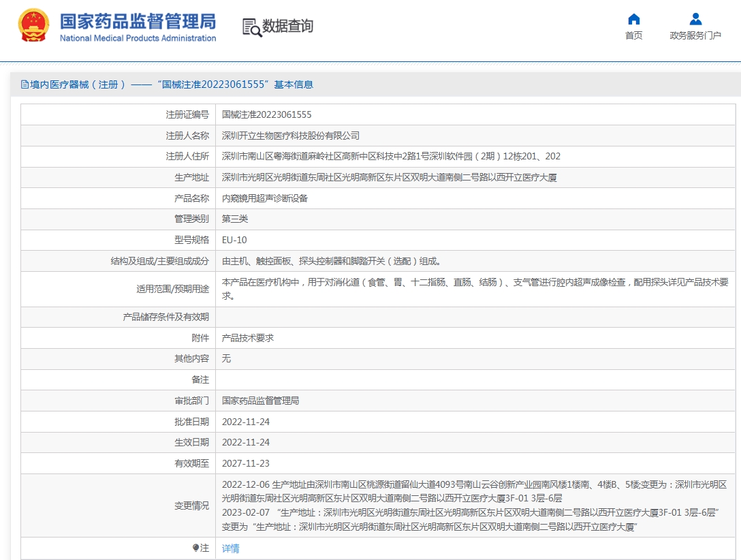The image size is (741, 560).
Task: Click the 数据查询 magnifier document icon
Action: pyautogui.click(x=251, y=27)
